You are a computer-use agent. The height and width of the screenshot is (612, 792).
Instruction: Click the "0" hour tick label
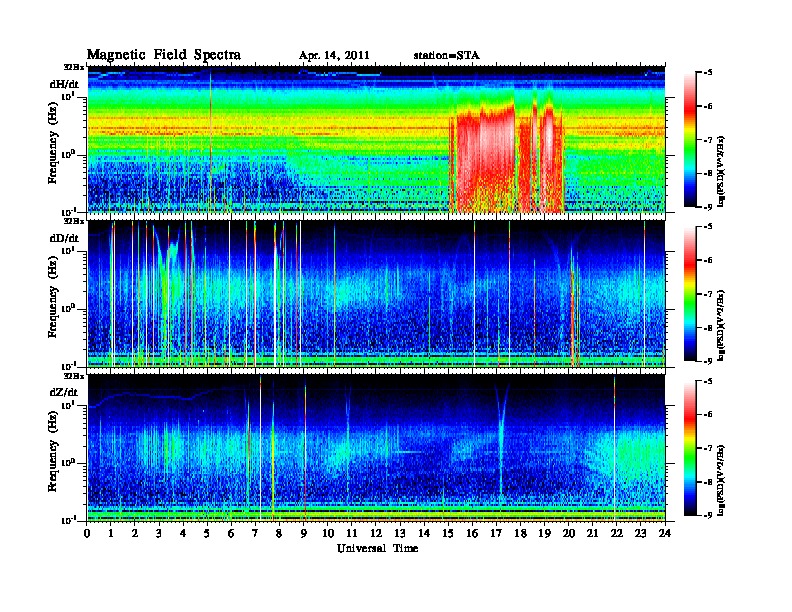pyautogui.click(x=87, y=534)
